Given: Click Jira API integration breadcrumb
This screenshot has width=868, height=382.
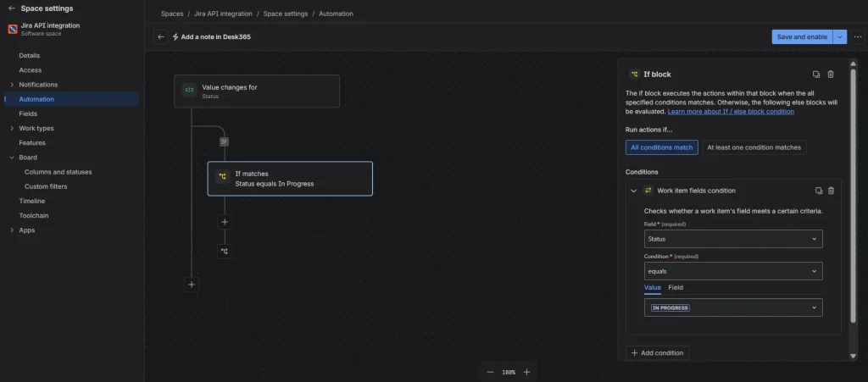Looking at the screenshot, I should (x=223, y=14).
